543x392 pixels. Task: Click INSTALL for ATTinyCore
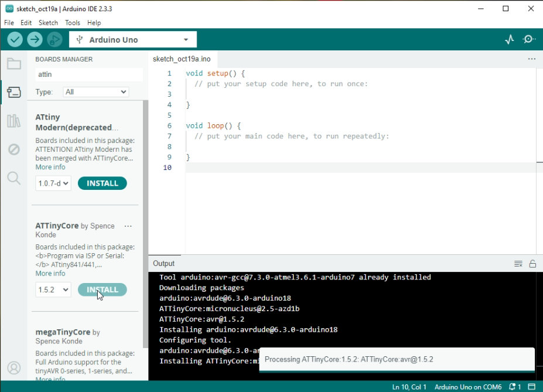coord(102,289)
